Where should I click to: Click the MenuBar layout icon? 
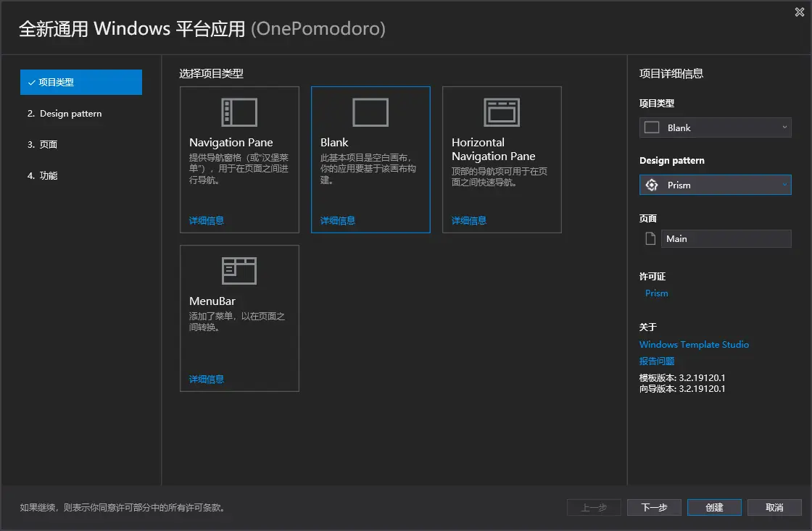point(239,271)
